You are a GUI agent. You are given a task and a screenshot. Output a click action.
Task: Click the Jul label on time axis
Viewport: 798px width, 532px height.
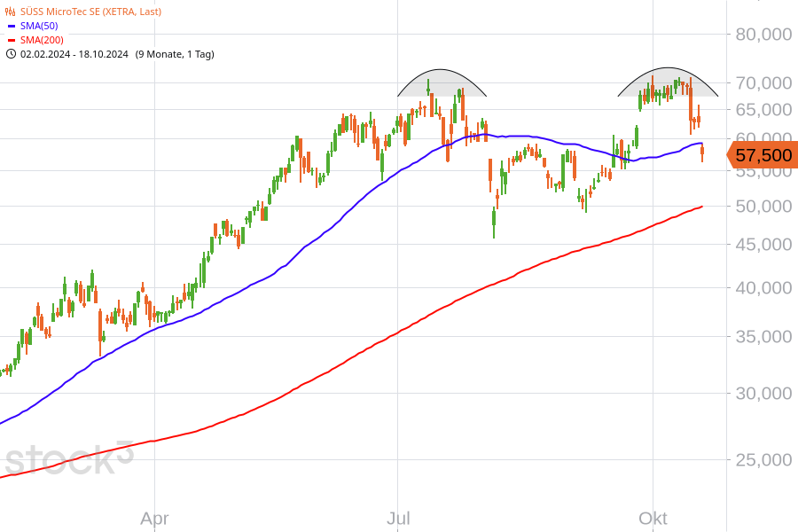(x=398, y=518)
